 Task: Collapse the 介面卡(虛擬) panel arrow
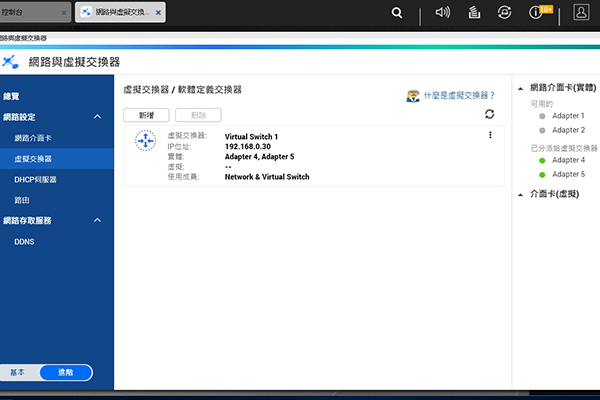520,195
